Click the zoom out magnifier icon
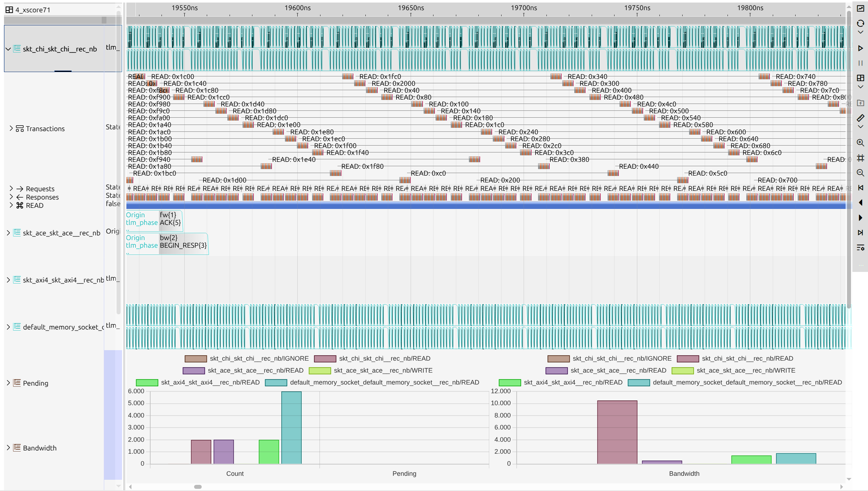 tap(860, 173)
